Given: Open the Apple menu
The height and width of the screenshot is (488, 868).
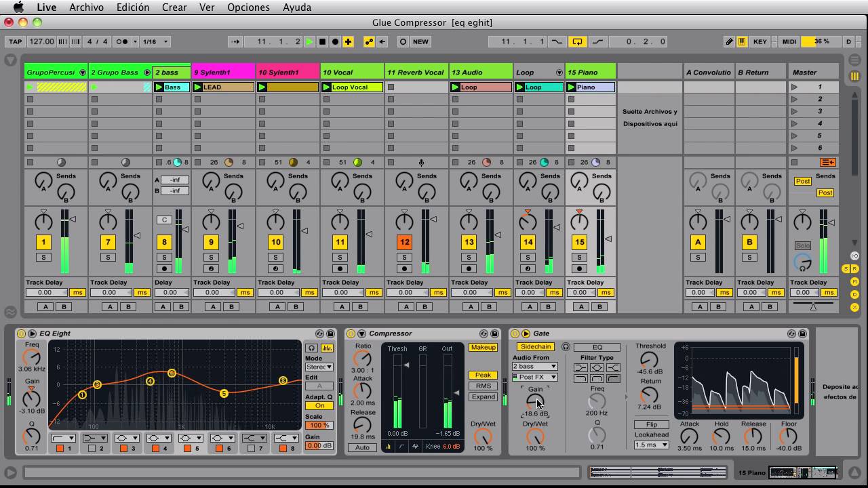Looking at the screenshot, I should click(x=18, y=7).
